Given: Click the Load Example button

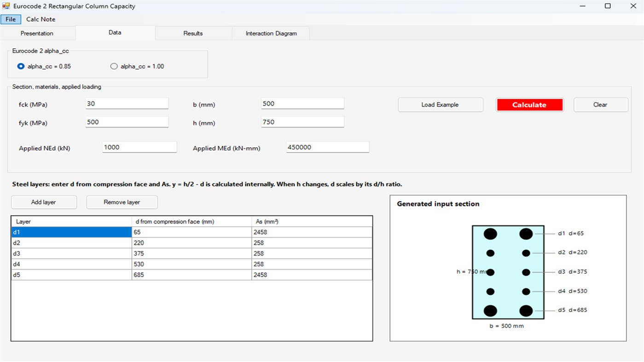Looking at the screenshot, I should click(x=440, y=104).
